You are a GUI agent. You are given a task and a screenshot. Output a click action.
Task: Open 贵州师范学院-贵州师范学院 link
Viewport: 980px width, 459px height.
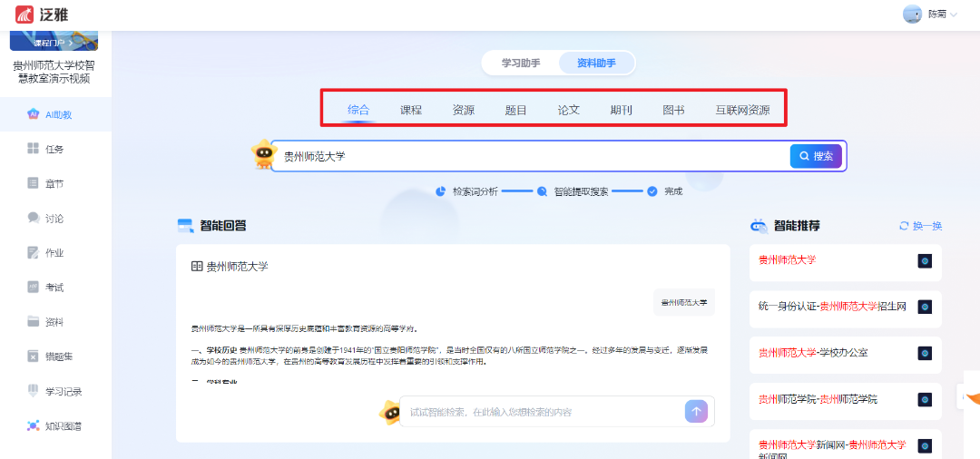(x=818, y=399)
